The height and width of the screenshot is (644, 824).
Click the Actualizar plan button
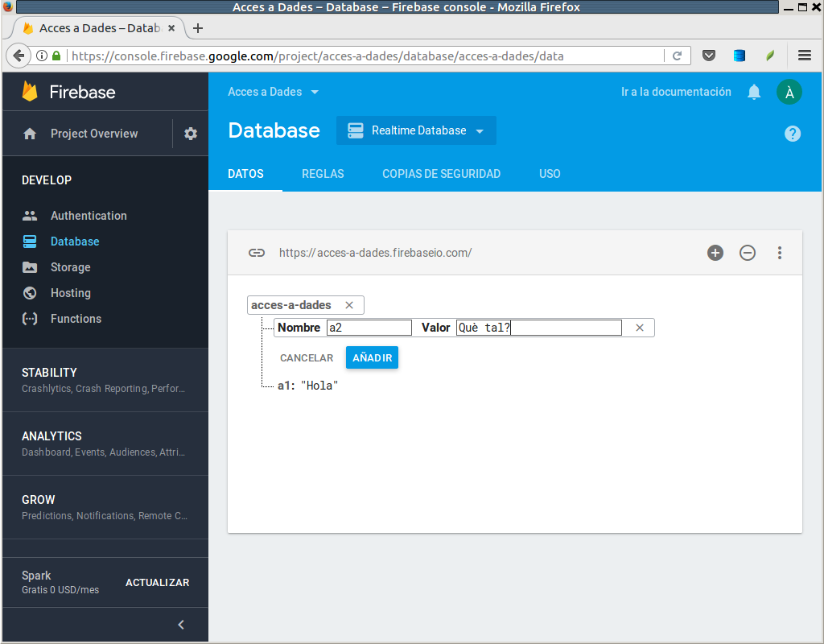click(157, 583)
